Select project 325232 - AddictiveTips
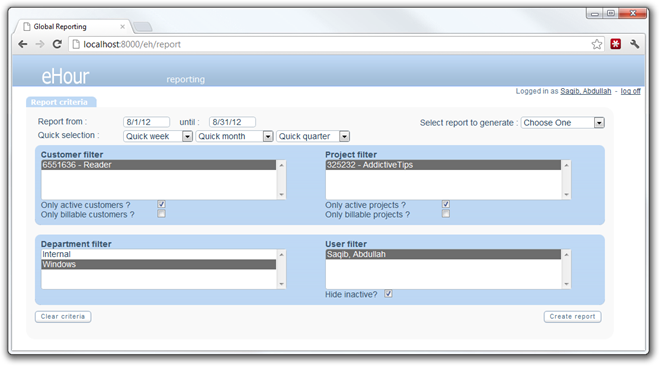660x366 pixels. [443, 165]
